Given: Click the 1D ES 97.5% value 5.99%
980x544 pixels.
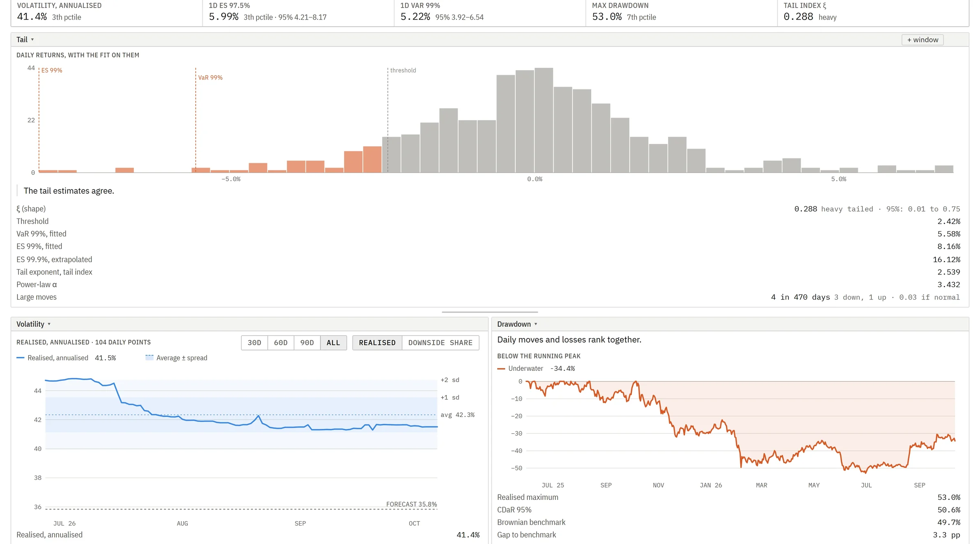Looking at the screenshot, I should click(x=223, y=17).
